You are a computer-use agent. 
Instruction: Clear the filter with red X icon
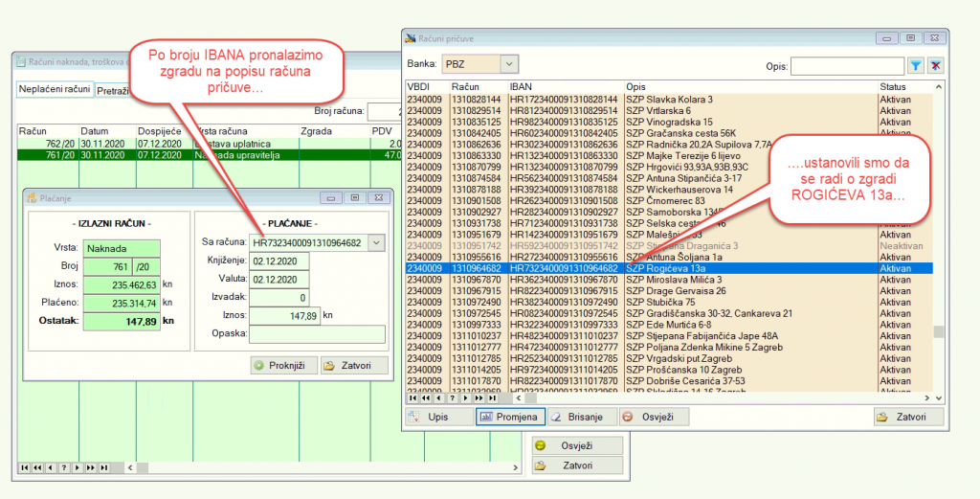tap(935, 65)
